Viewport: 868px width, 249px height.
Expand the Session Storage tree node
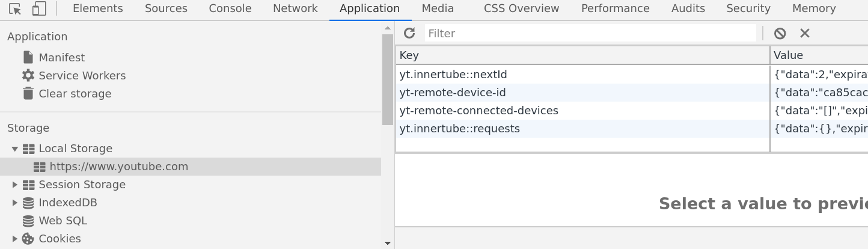tap(15, 185)
